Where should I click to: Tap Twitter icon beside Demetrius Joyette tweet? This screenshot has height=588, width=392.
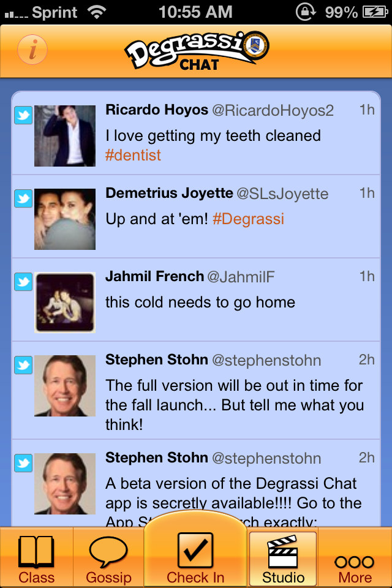(23, 198)
